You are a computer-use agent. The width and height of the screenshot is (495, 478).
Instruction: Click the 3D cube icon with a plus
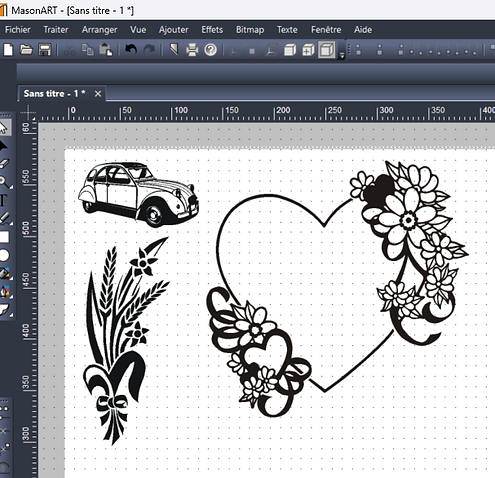308,50
